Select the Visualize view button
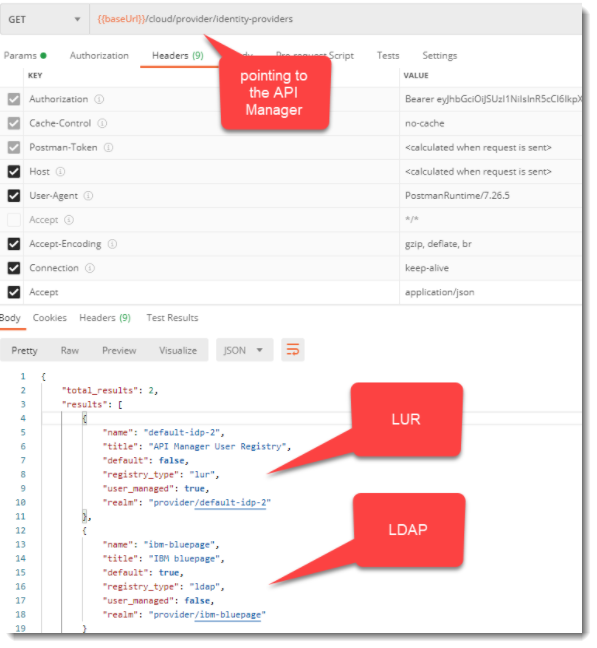Image resolution: width=597 pixels, height=648 pixels. 178,350
